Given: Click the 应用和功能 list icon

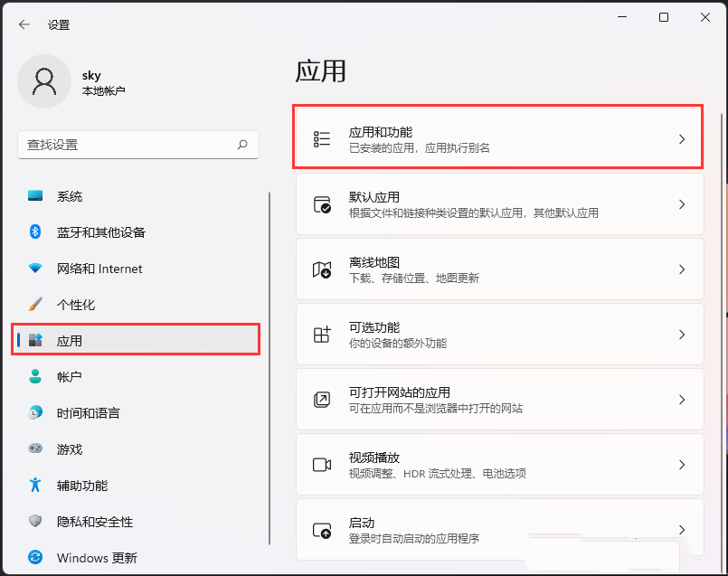Looking at the screenshot, I should click(x=321, y=137).
